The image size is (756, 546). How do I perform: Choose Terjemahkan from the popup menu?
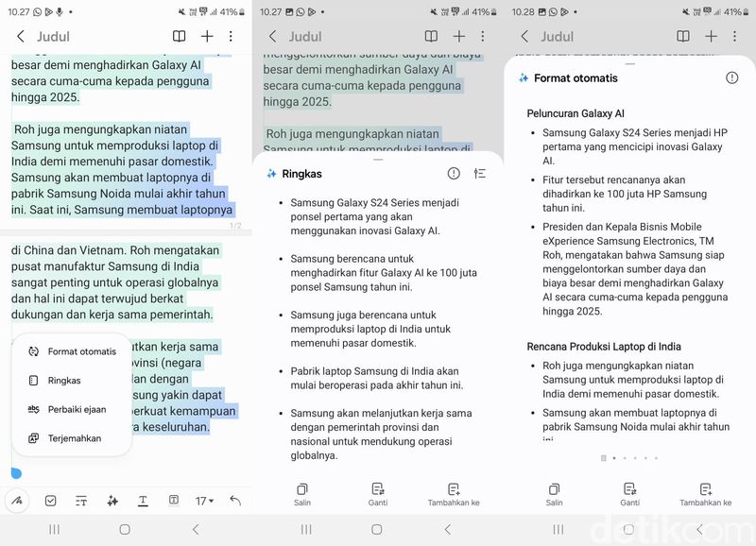tap(64, 438)
